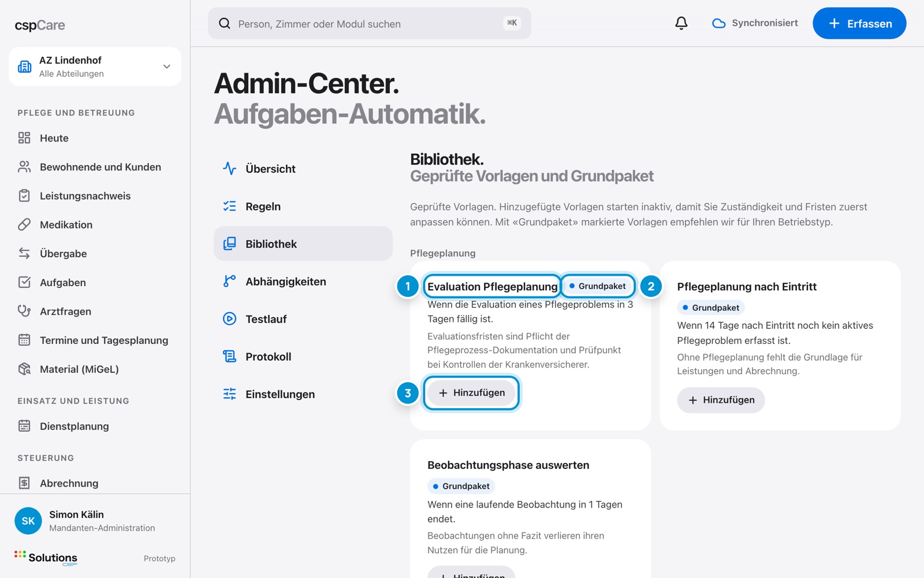Viewport: 924px width, 578px height.
Task: Open the Regeln section
Action: pos(303,206)
